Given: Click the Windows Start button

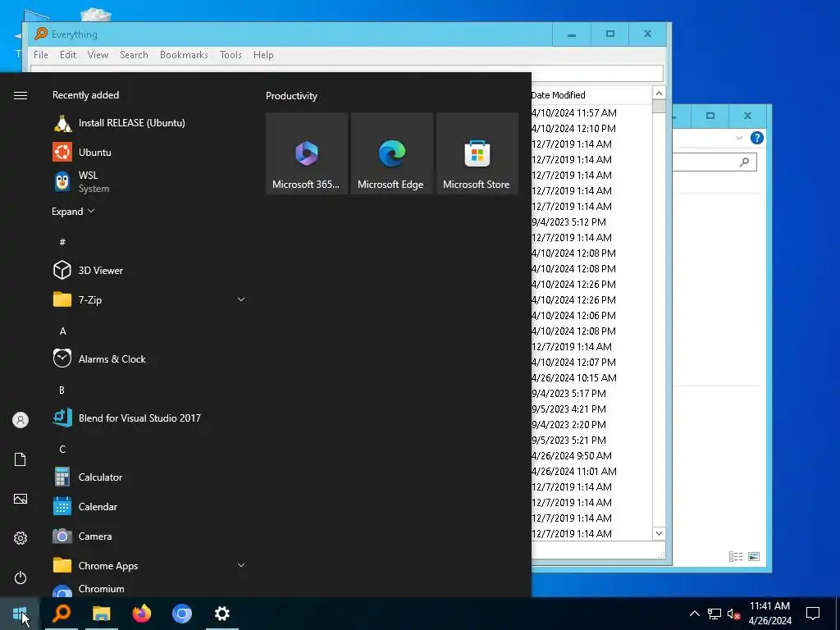Looking at the screenshot, I should coord(20,614).
